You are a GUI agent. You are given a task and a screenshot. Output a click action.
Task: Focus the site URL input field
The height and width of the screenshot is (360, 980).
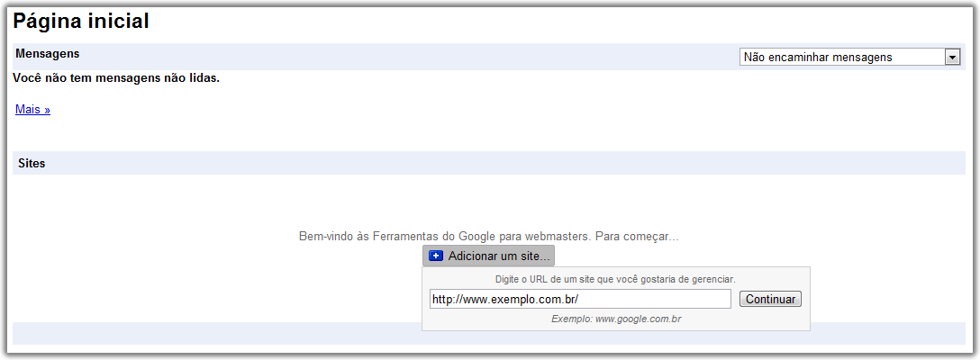580,299
